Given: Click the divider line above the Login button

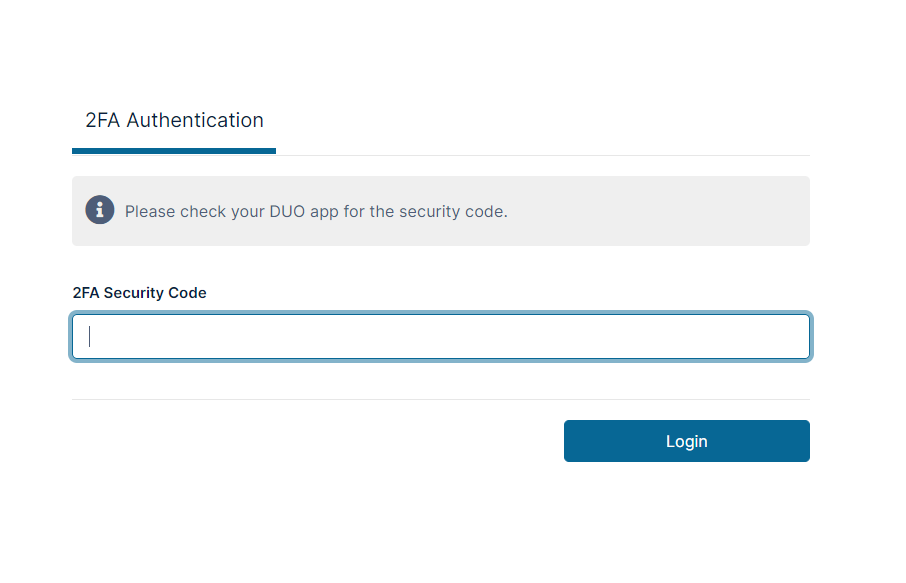Looking at the screenshot, I should pyautogui.click(x=440, y=401).
